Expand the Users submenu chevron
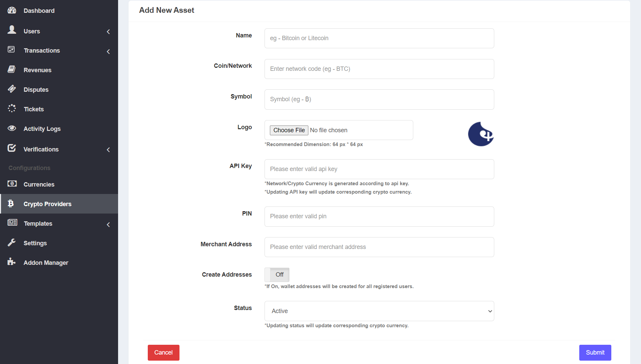This screenshot has height=364, width=641. click(x=108, y=32)
